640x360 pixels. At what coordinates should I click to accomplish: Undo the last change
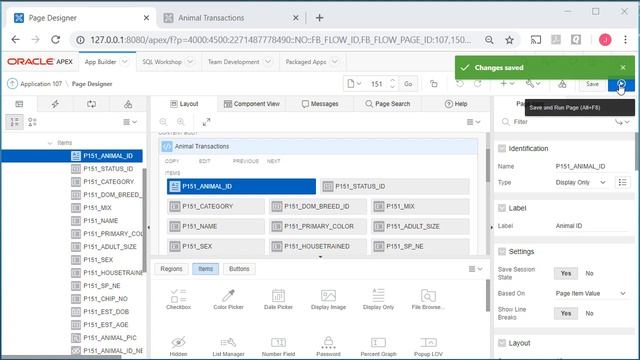point(460,84)
